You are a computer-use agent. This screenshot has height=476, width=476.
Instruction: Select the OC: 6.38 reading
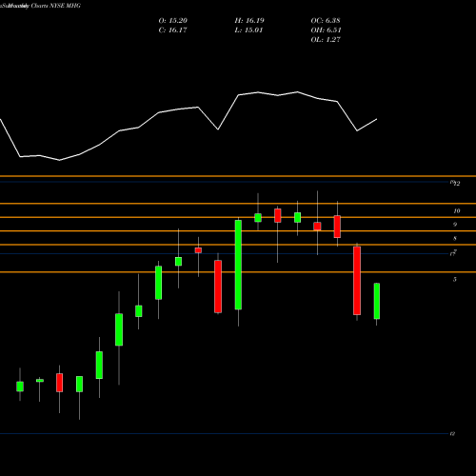click(326, 21)
